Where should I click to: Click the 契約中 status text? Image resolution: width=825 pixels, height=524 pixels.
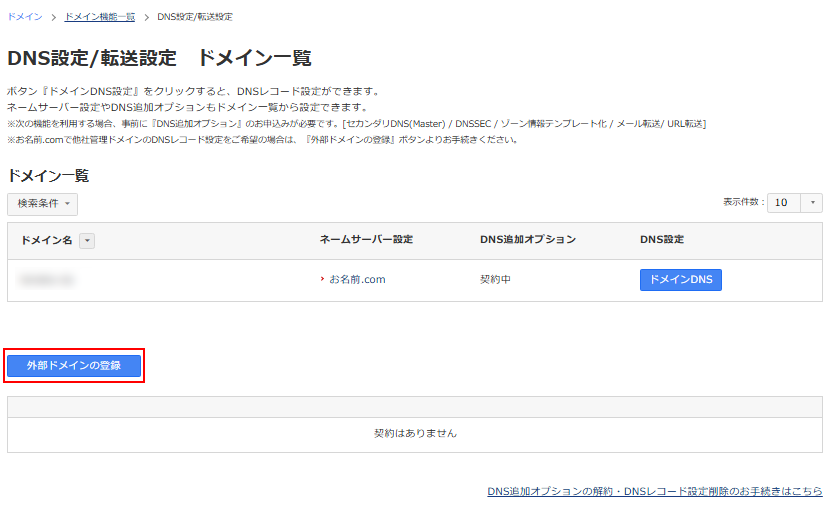(x=496, y=280)
